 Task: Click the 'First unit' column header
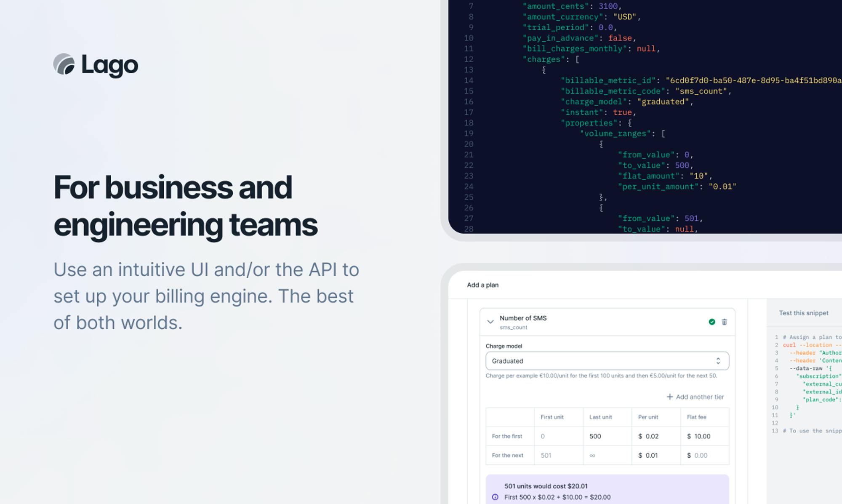(x=552, y=417)
